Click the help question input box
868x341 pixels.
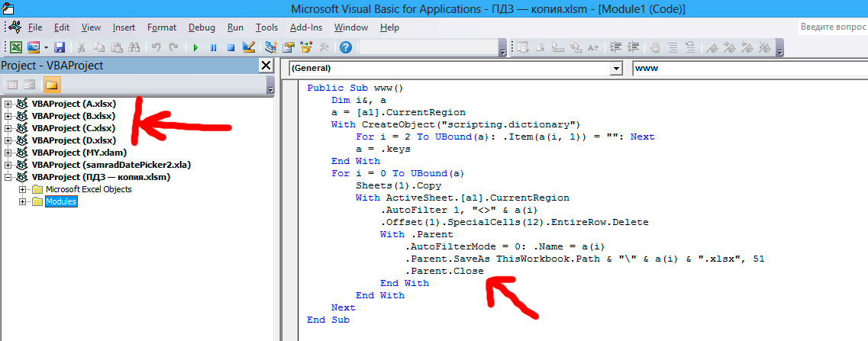click(x=832, y=27)
